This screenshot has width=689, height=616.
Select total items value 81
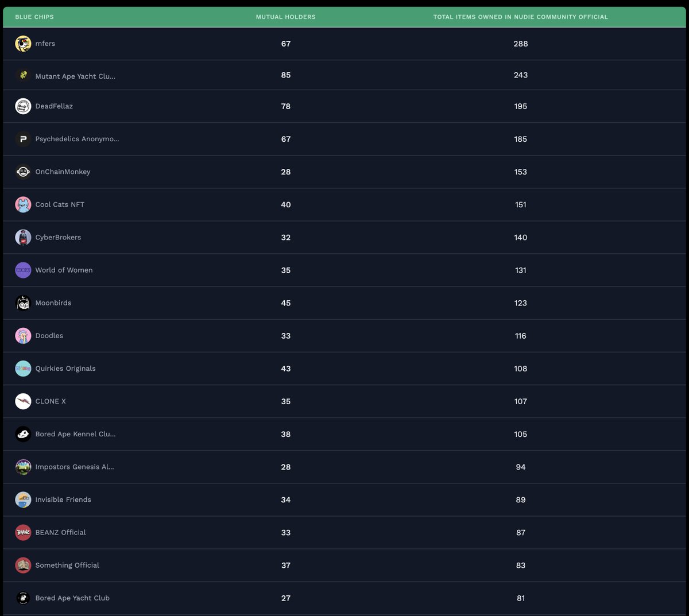coord(521,598)
